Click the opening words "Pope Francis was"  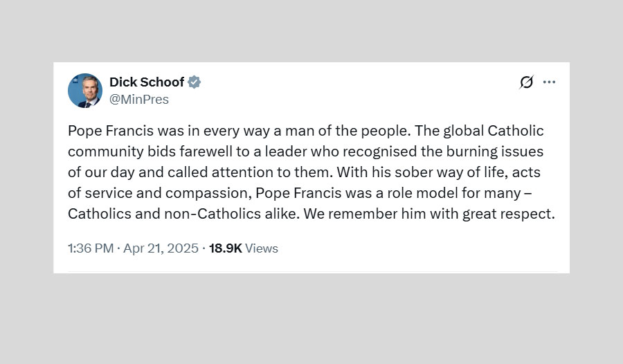coord(114,131)
